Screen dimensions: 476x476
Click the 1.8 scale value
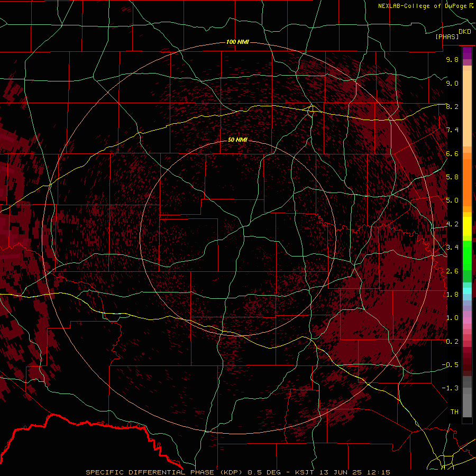452,295
